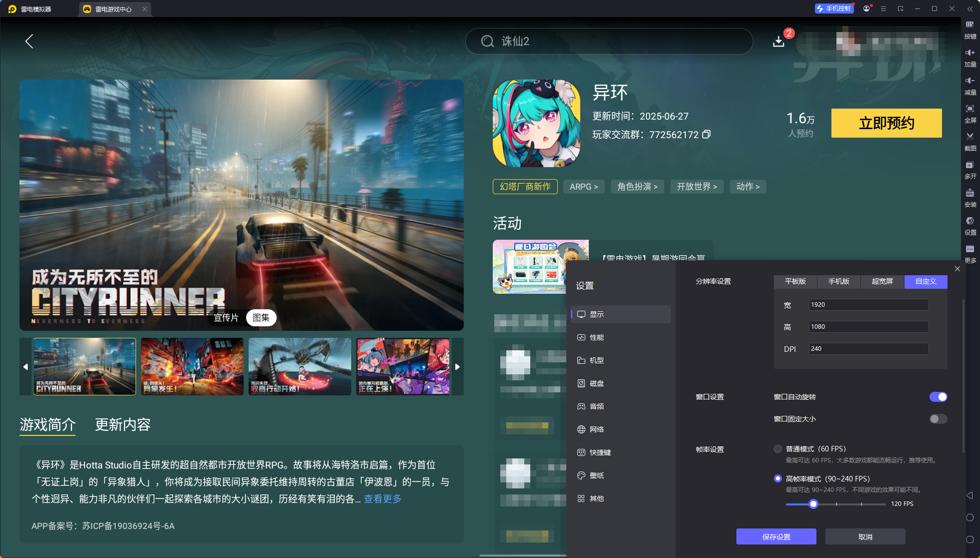
Task: Toggle 窗口固定大小 fixed size switch
Action: tap(938, 419)
